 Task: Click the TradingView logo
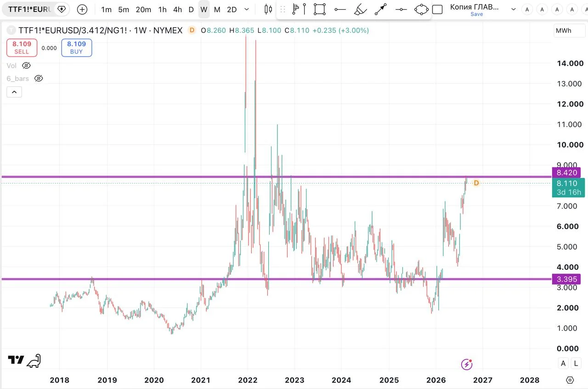(16, 360)
